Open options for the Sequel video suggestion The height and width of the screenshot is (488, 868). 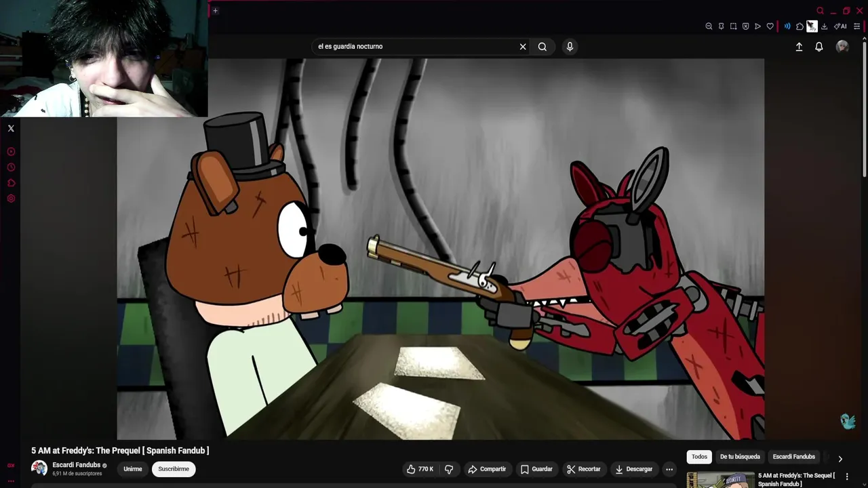coord(847,476)
